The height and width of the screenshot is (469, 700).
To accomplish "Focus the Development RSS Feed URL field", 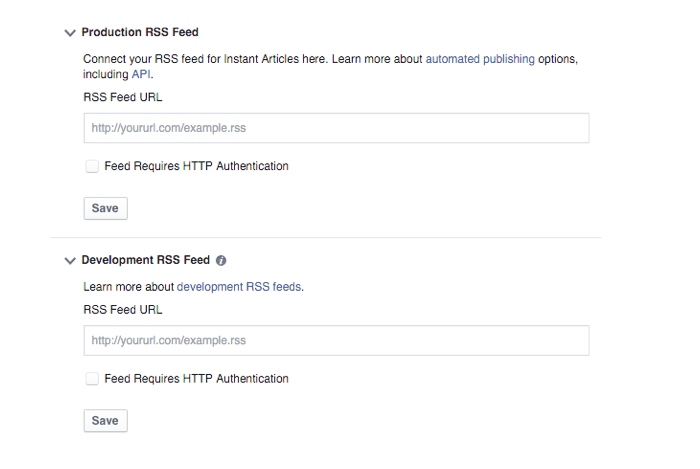I will (x=336, y=340).
